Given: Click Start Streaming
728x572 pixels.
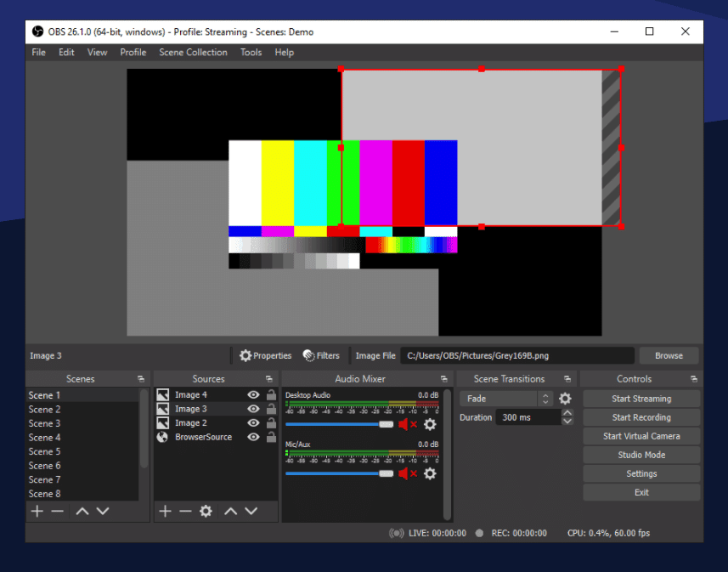Looking at the screenshot, I should (641, 399).
